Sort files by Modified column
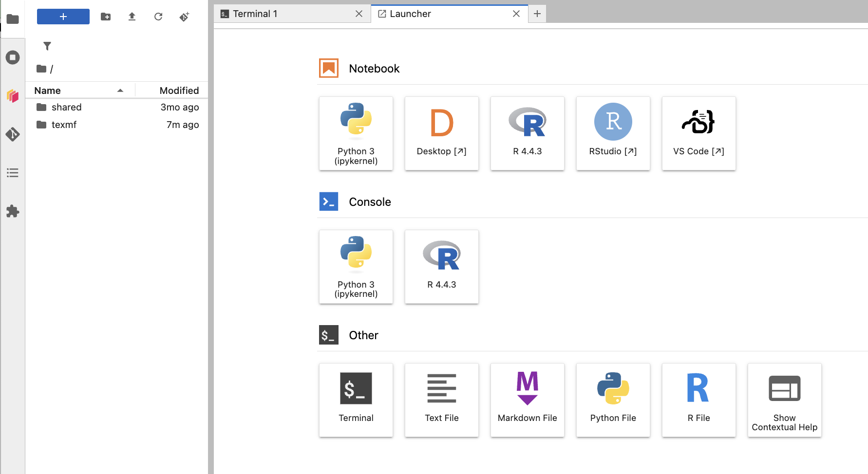This screenshot has width=868, height=474. pos(172,91)
